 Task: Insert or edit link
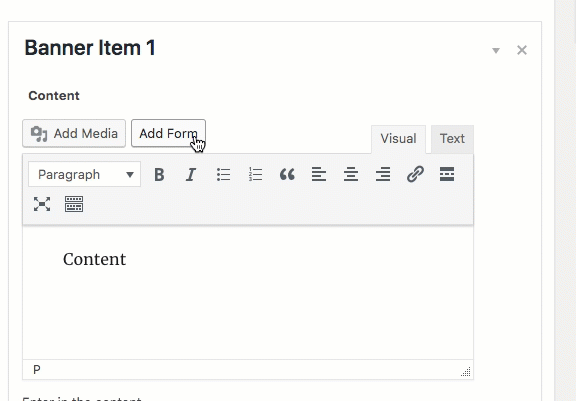(415, 174)
